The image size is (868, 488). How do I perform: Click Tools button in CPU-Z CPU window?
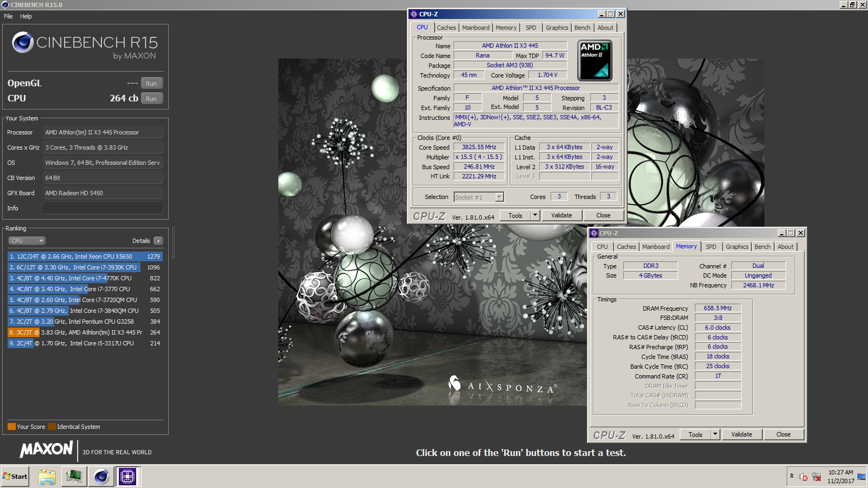pos(515,215)
